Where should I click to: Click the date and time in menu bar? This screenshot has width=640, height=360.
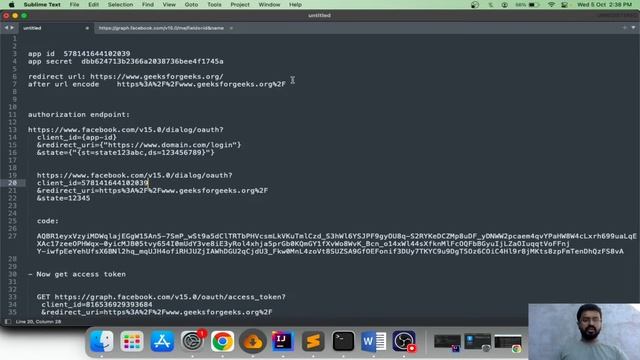pyautogui.click(x=604, y=4)
